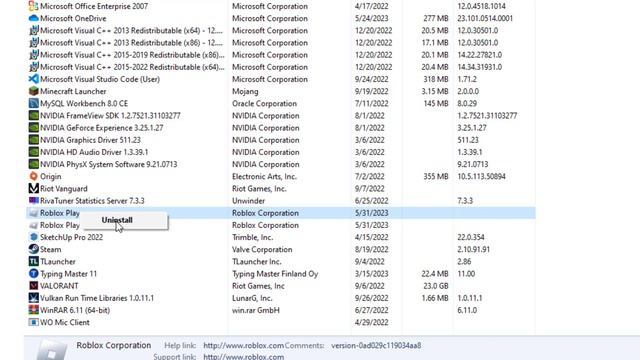
Task: Select Microsoft Visual Studio Code (User) name
Action: click(x=100, y=79)
